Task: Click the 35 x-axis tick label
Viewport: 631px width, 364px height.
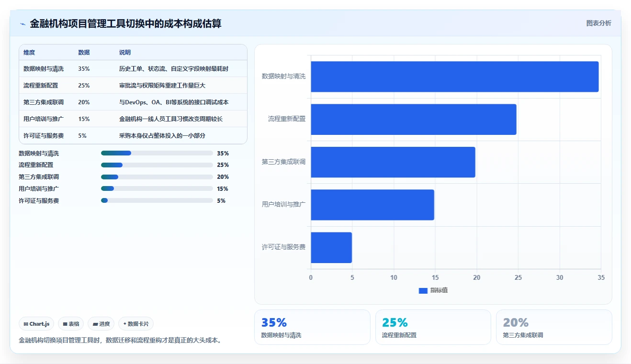Action: tap(601, 277)
